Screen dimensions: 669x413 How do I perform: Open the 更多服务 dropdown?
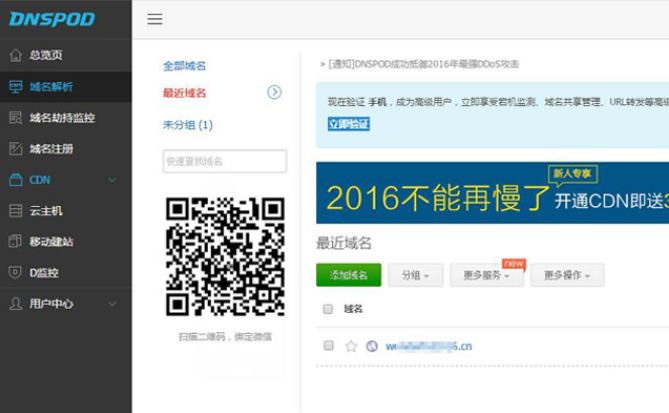pos(487,275)
